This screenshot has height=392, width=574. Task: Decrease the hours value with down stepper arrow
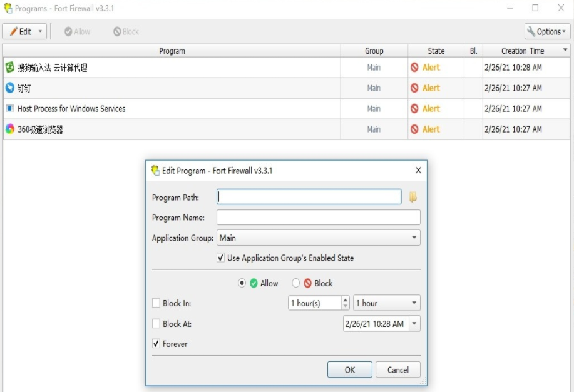(345, 306)
